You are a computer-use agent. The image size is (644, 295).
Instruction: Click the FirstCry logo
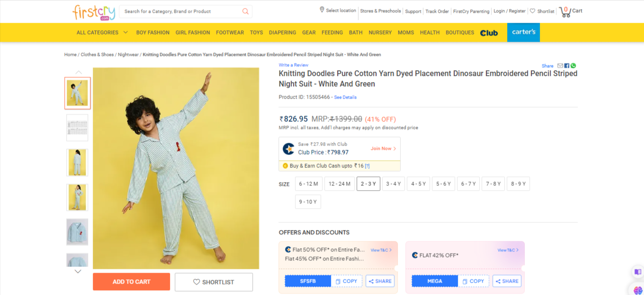tap(91, 12)
